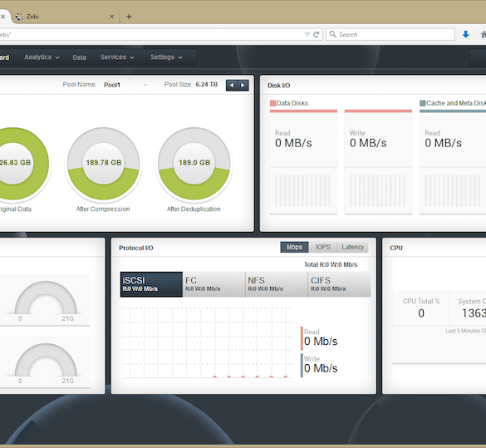Open a new browser tab
Viewport: 486px width, 448px height.
pos(129,17)
